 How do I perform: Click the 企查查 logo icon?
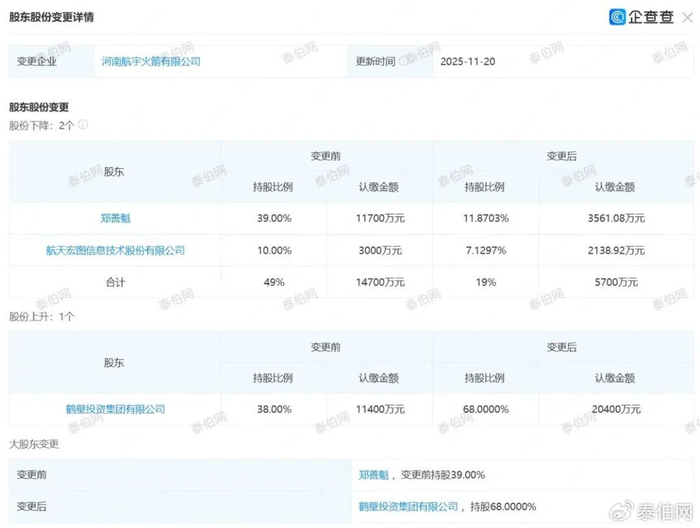point(617,17)
